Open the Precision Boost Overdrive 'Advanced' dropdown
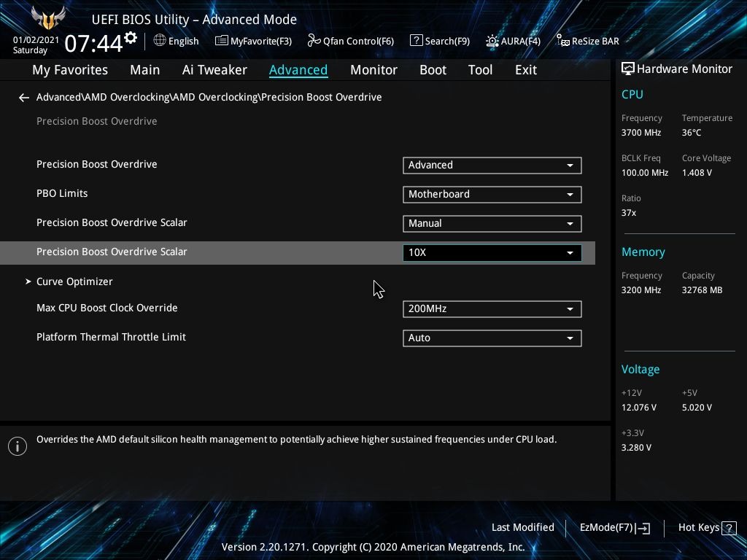This screenshot has width=747, height=560. tap(492, 166)
